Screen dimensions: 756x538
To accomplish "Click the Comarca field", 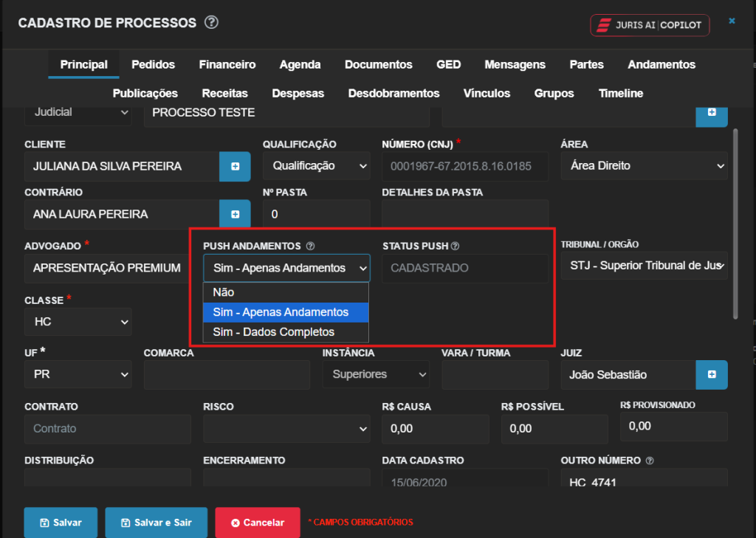I will click(x=227, y=375).
